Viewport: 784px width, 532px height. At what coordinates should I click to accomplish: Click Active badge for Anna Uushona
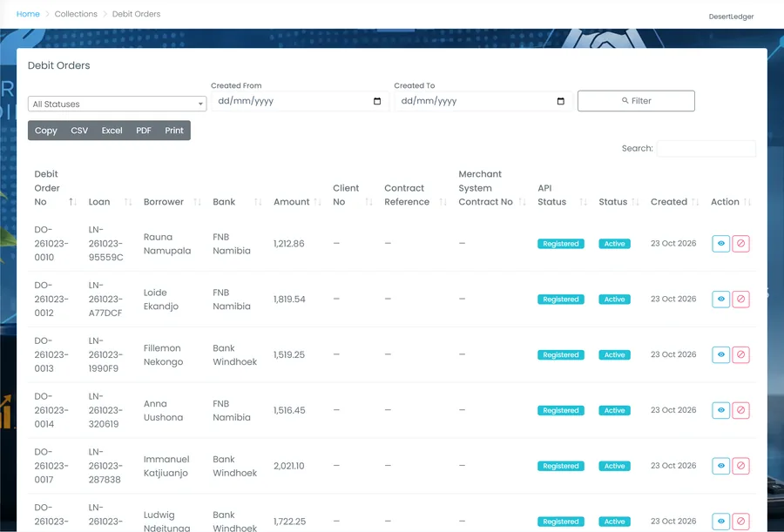(614, 410)
